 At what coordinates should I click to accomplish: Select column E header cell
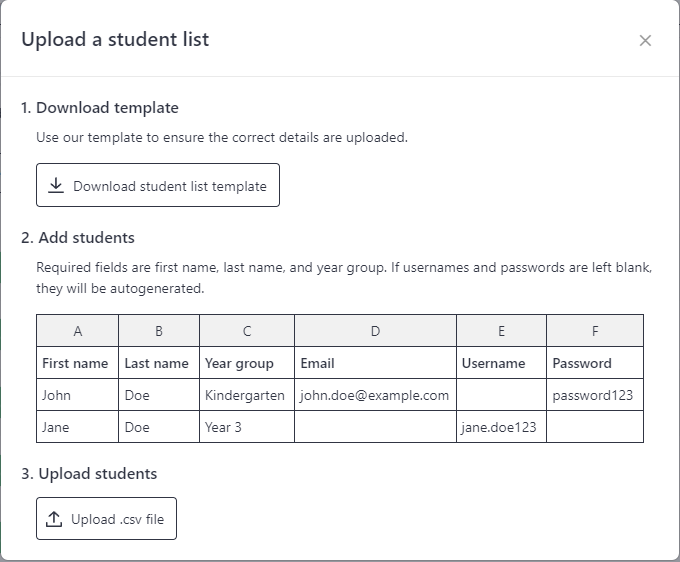[x=501, y=331]
